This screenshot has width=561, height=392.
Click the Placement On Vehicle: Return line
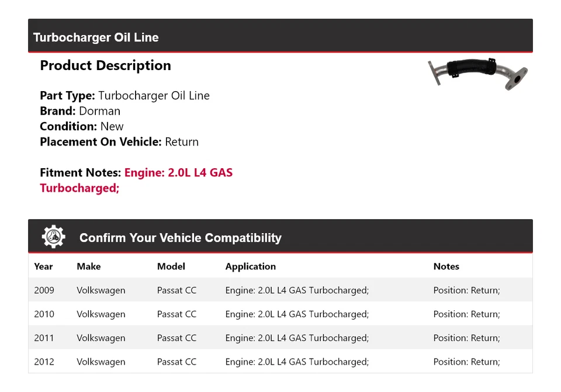(x=119, y=142)
